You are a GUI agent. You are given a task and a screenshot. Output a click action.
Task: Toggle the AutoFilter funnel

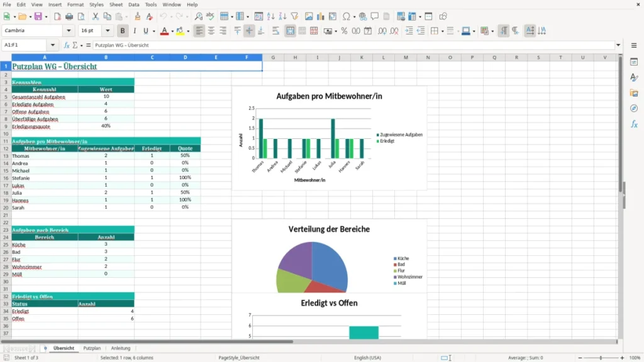point(294,16)
